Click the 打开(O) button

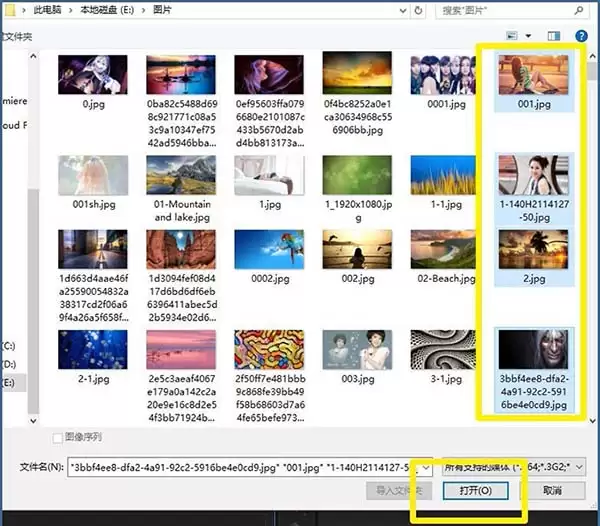(476, 490)
